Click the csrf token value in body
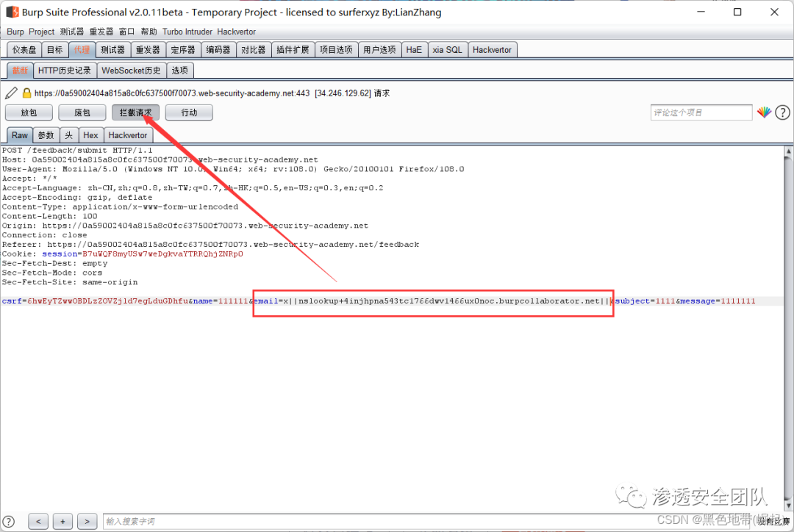 coord(108,301)
